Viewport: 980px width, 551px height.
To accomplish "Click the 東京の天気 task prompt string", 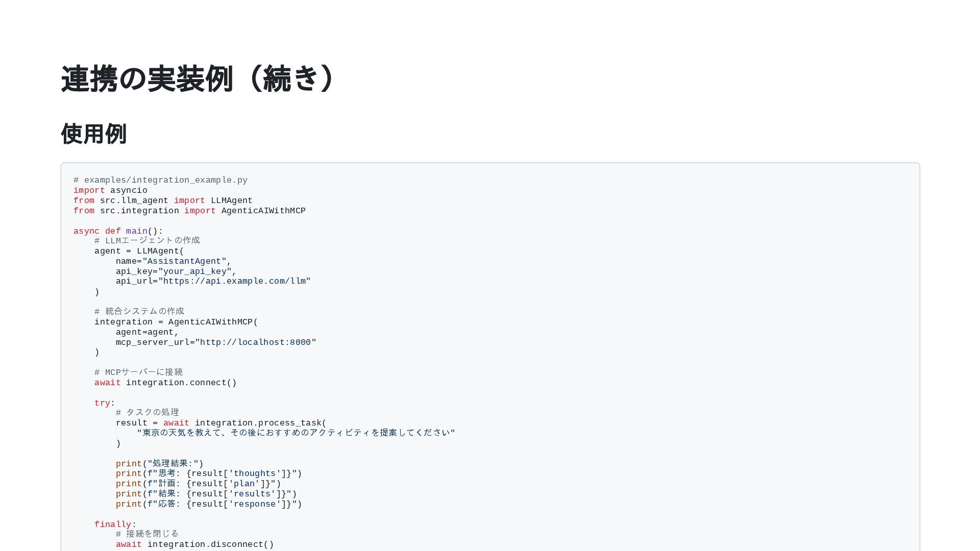I will (x=296, y=433).
